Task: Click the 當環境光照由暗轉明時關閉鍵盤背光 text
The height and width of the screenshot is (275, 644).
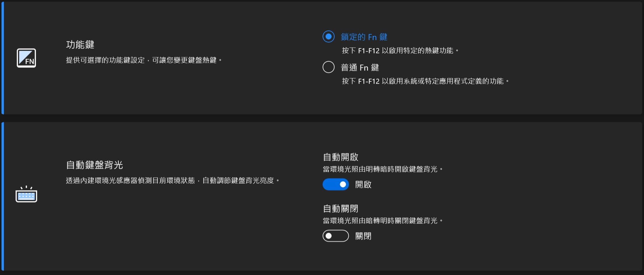Action: pyautogui.click(x=383, y=221)
